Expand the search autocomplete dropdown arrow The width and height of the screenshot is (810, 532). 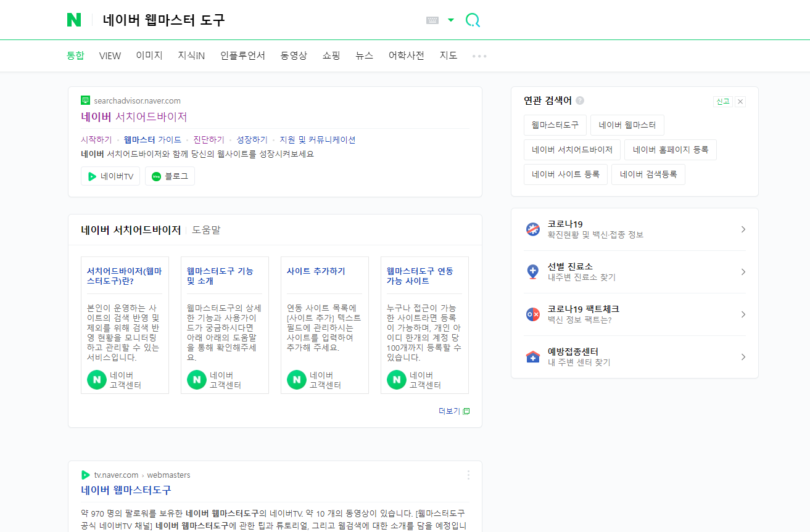[x=451, y=20]
